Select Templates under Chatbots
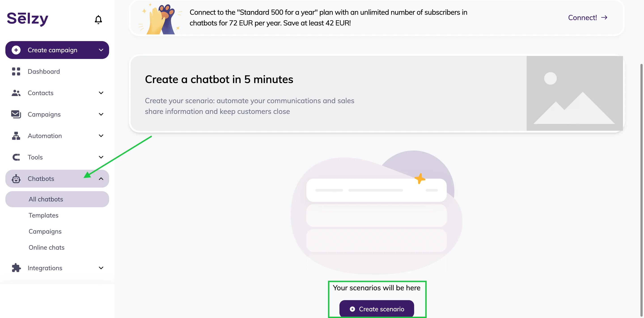Screen dimensions: 644x318 44,215
